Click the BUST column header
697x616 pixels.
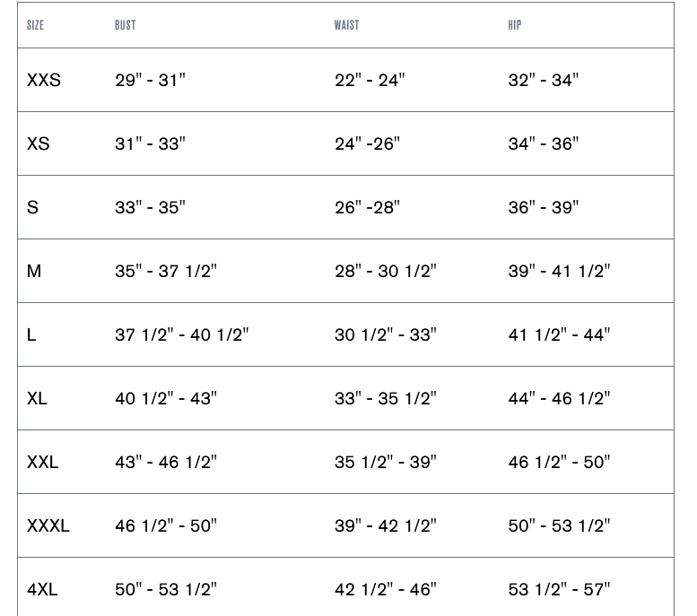point(126,25)
